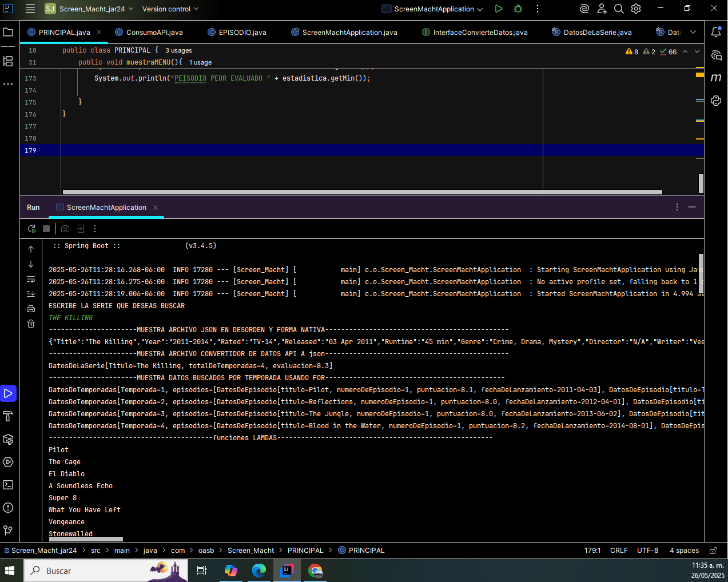The width and height of the screenshot is (728, 582).
Task: Open indentation '4 spaces' selector
Action: pyautogui.click(x=684, y=551)
